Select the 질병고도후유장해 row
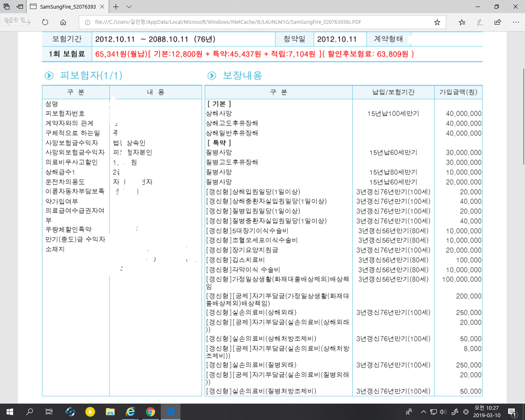The height and width of the screenshot is (420, 525). point(344,162)
